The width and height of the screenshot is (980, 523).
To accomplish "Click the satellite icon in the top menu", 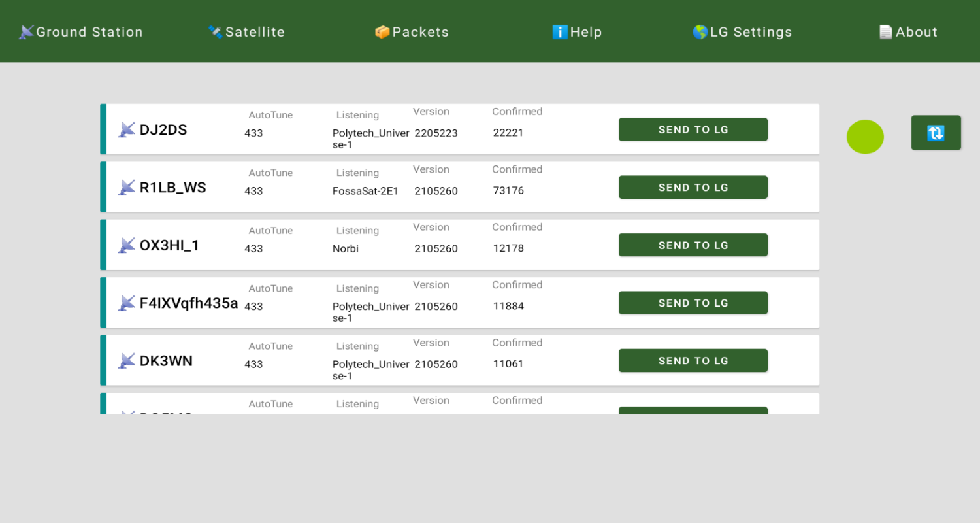I will (x=216, y=32).
